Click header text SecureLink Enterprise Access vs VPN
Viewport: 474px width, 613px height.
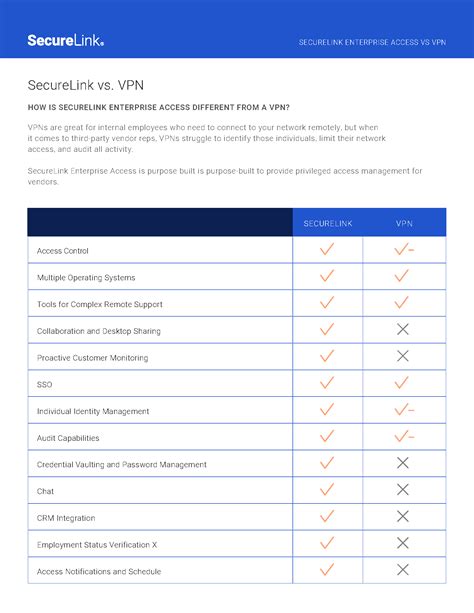372,42
